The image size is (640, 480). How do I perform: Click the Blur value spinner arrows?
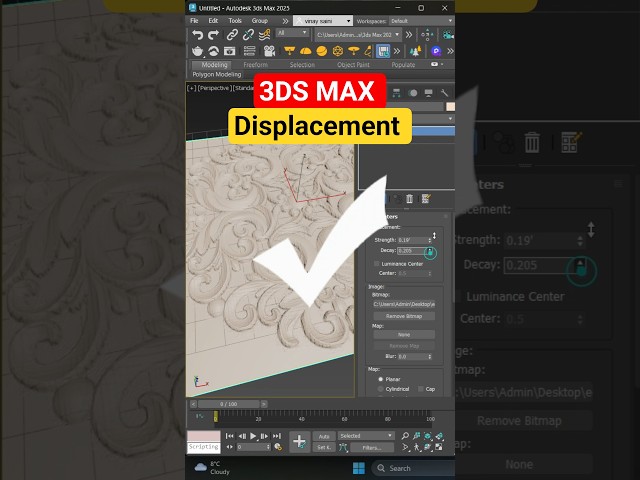click(429, 356)
